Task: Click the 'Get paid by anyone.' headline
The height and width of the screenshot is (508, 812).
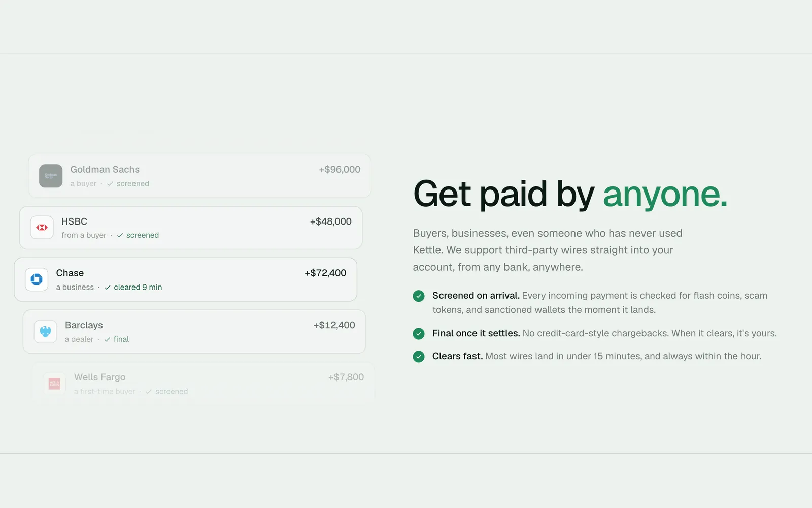Action: 570,194
